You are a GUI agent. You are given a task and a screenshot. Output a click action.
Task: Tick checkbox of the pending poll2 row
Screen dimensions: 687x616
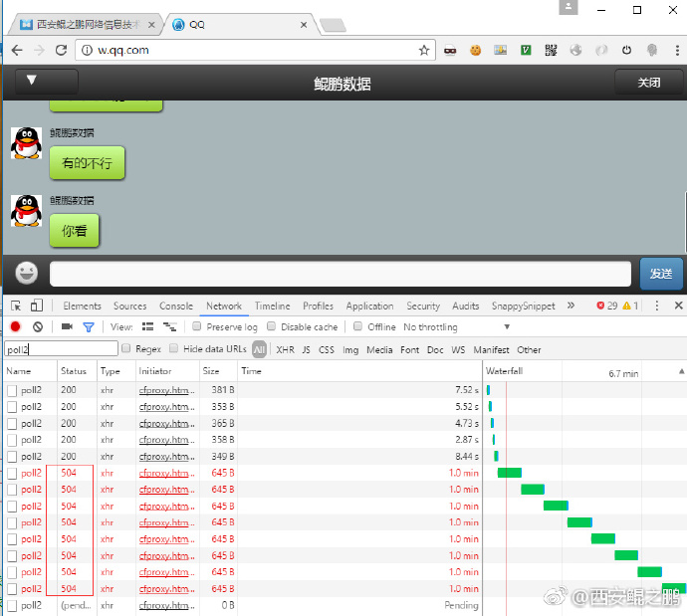click(x=12, y=605)
